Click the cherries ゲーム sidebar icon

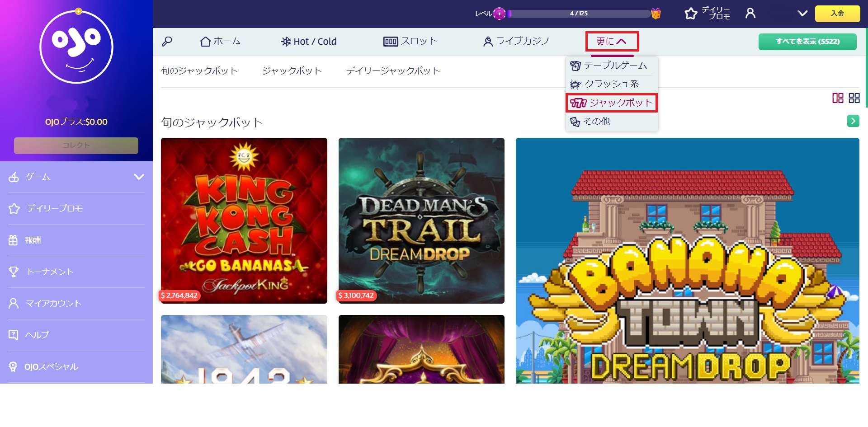[x=14, y=177]
